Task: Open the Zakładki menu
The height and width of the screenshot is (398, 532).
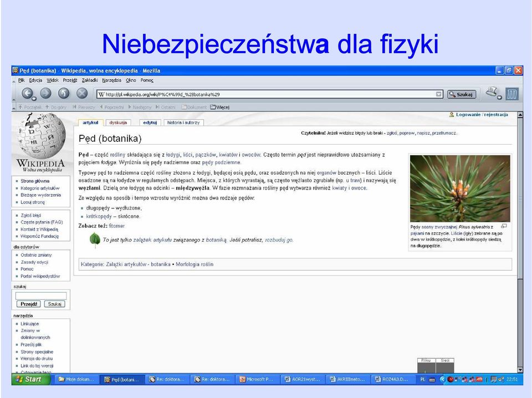Action: click(x=90, y=80)
